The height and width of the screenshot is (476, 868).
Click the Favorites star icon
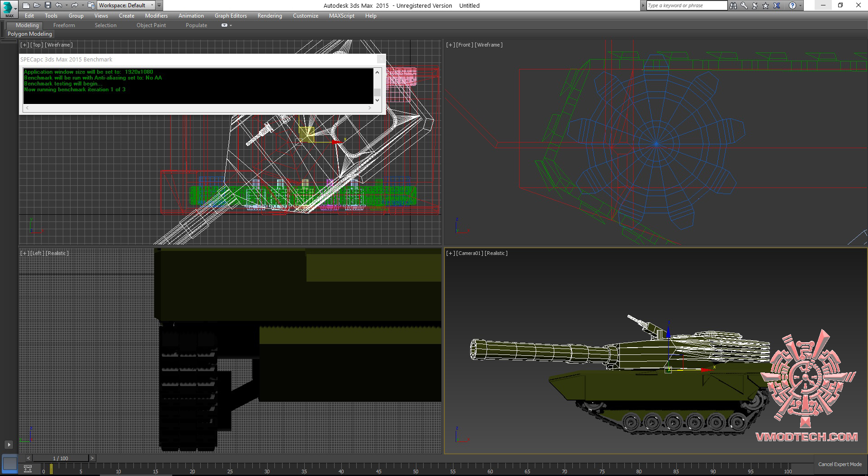[x=765, y=5]
